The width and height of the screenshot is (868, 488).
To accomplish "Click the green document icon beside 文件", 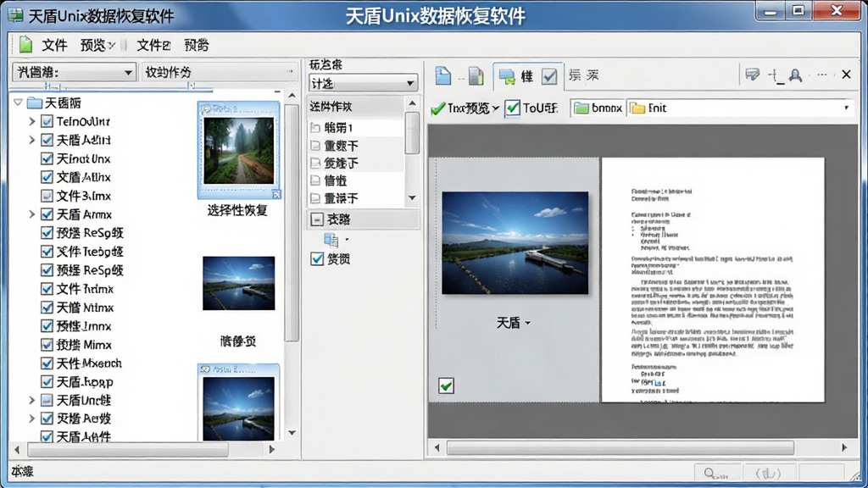I will pyautogui.click(x=25, y=45).
